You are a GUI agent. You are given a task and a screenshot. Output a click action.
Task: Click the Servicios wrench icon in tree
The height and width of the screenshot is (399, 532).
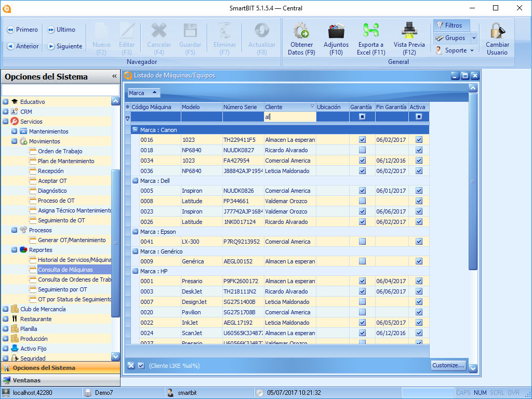pos(14,122)
